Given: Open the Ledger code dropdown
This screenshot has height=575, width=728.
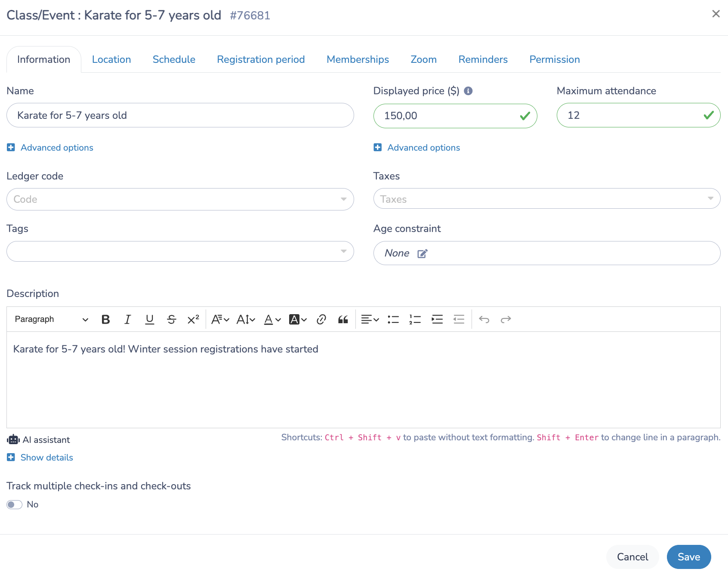Looking at the screenshot, I should [x=180, y=199].
